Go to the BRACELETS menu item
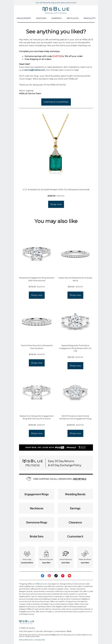Image resolution: width=112 pixels, height=644 pixels. 90,18
